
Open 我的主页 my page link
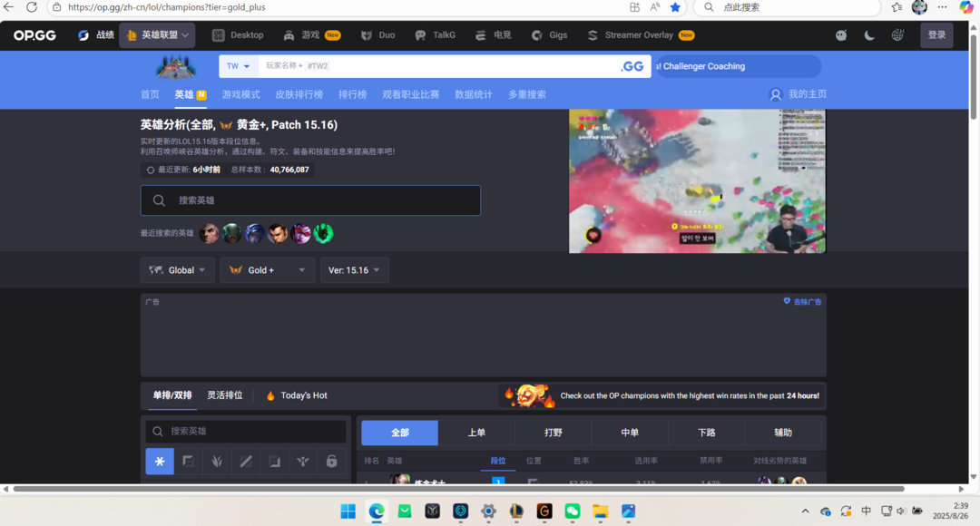(798, 94)
